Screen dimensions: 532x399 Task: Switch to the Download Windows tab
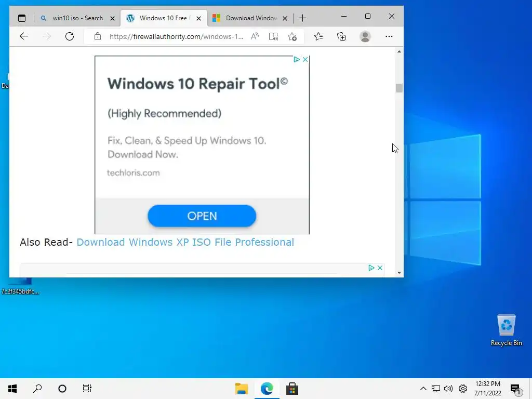click(250, 18)
